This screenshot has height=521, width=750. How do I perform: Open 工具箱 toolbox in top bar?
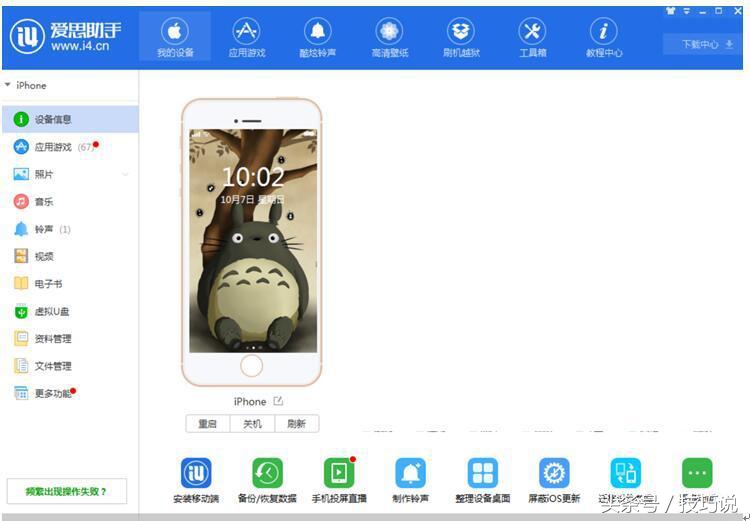point(532,37)
